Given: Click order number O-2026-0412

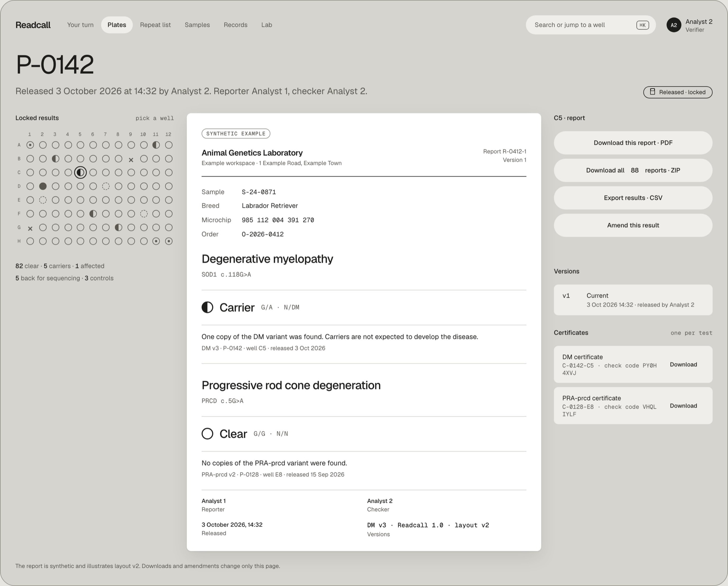Looking at the screenshot, I should (x=263, y=234).
